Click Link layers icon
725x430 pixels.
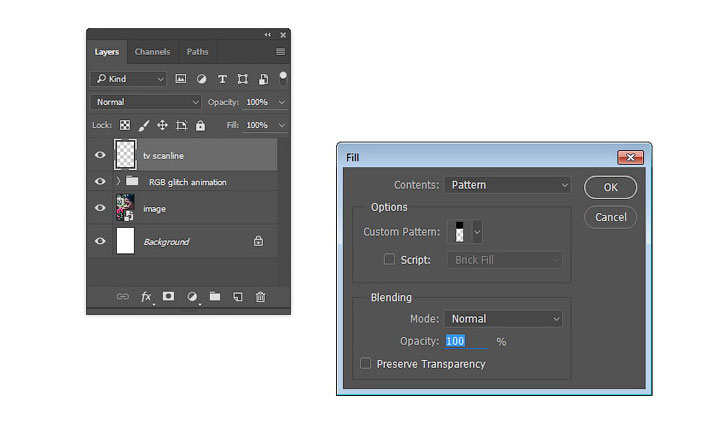[123, 296]
